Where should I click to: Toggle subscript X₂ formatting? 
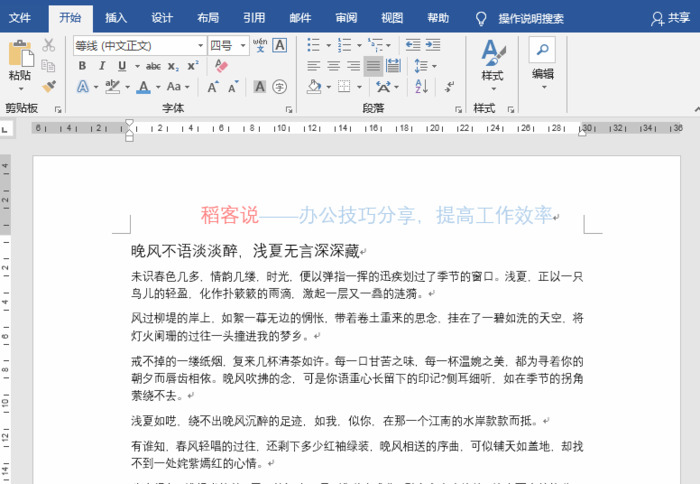173,67
